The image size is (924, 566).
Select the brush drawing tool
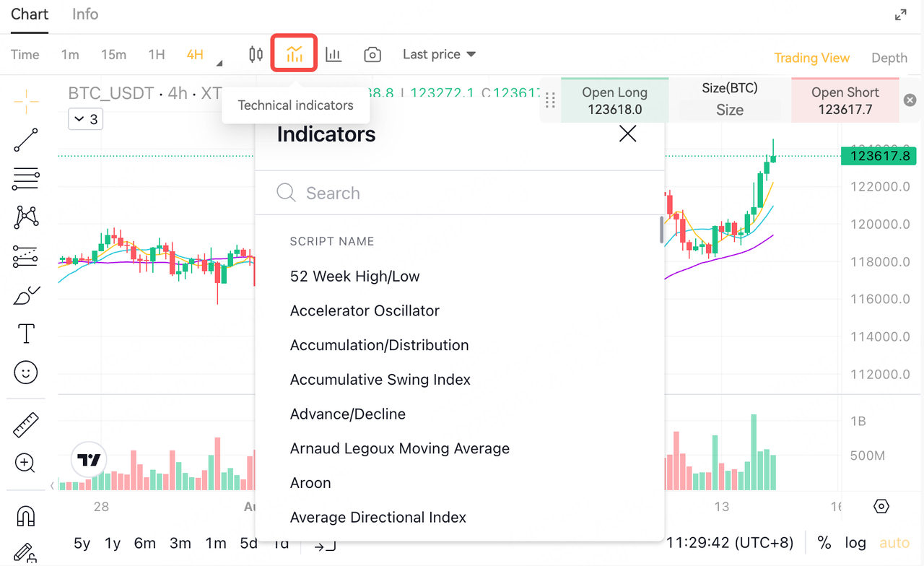[x=25, y=295]
